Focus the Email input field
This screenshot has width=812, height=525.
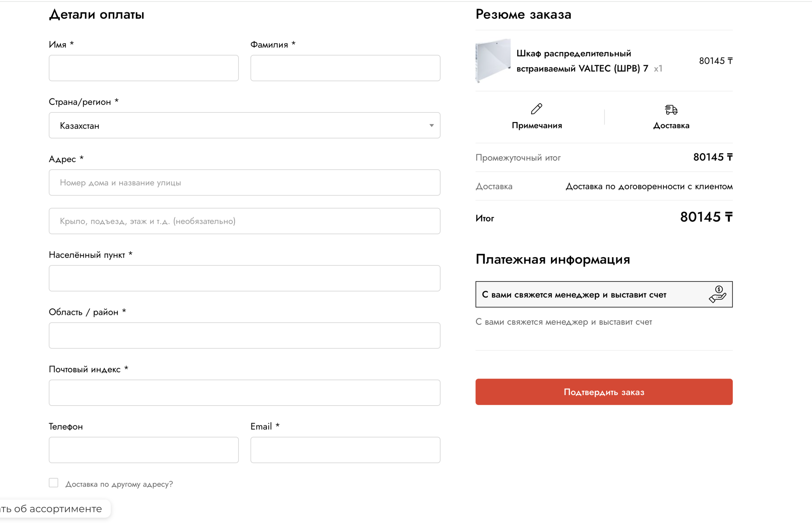345,450
